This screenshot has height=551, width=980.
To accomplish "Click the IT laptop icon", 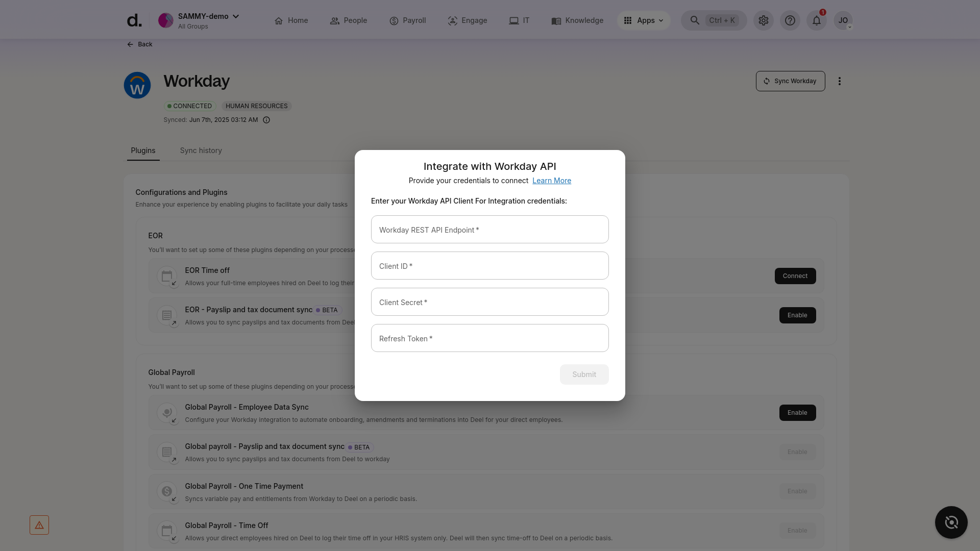I will click(x=514, y=21).
